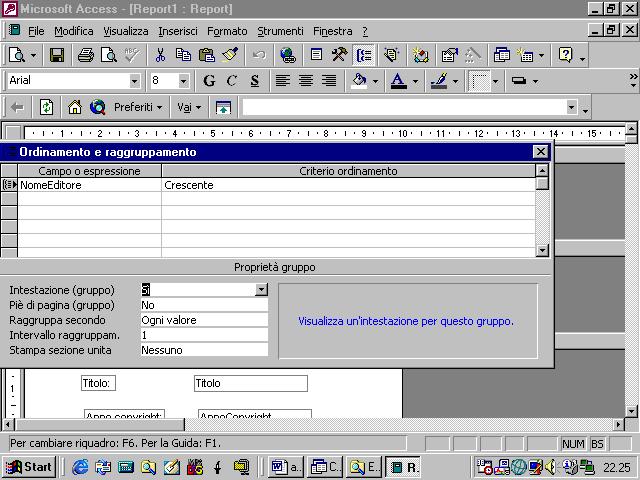Select the NomeEditore field cell
Screen dimensions: 640x480
pyautogui.click(x=90, y=185)
